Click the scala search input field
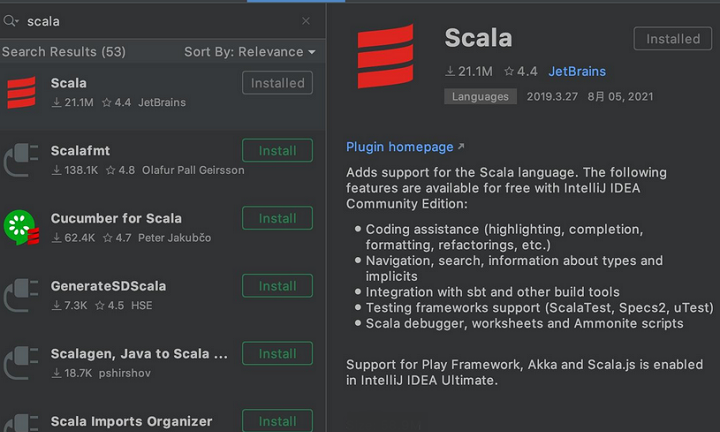This screenshot has width=720, height=432. tap(161, 21)
